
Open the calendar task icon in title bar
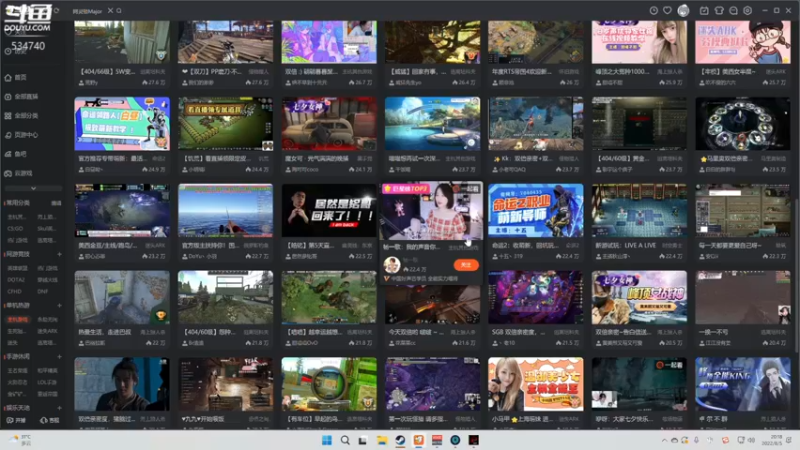pyautogui.click(x=704, y=10)
